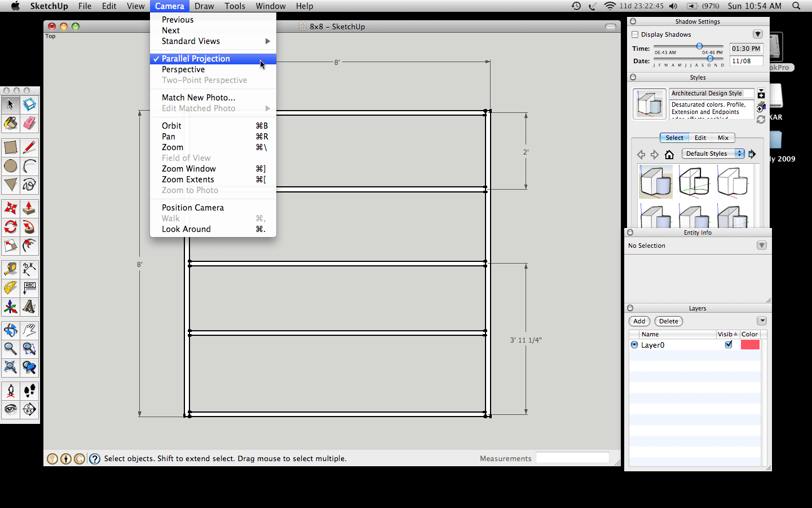Go to Styles home collection

(x=669, y=154)
